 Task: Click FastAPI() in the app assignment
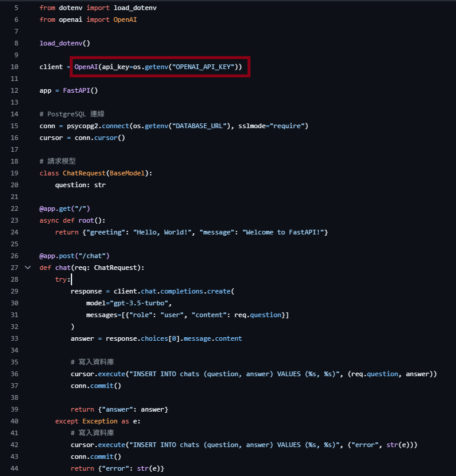[80, 90]
